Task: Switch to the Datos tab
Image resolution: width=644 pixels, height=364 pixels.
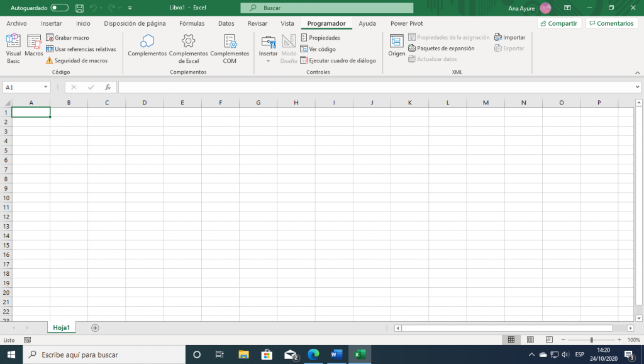Action: tap(226, 23)
